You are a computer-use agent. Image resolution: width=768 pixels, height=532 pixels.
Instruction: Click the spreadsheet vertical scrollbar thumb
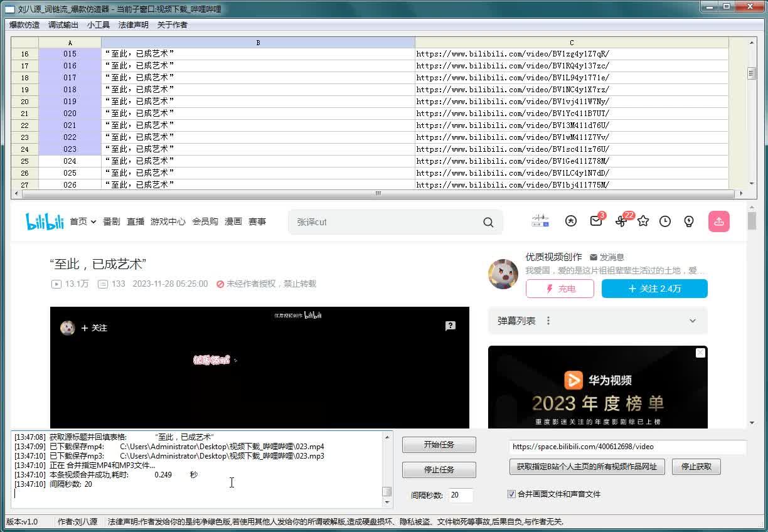coord(752,73)
